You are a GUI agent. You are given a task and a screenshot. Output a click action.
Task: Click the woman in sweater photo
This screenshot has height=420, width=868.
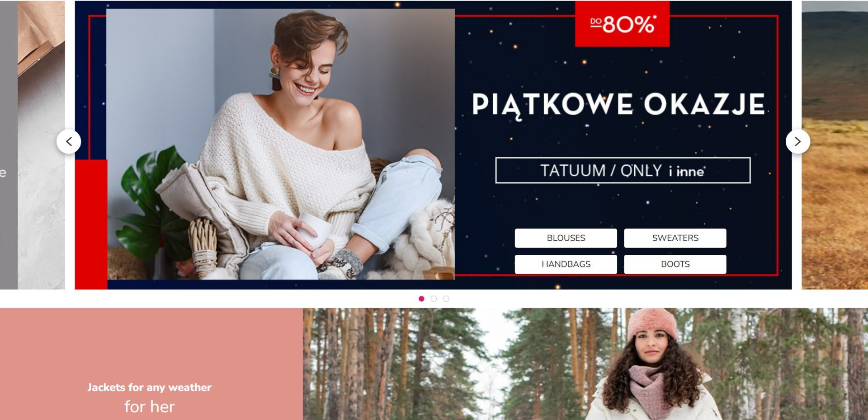click(280, 144)
